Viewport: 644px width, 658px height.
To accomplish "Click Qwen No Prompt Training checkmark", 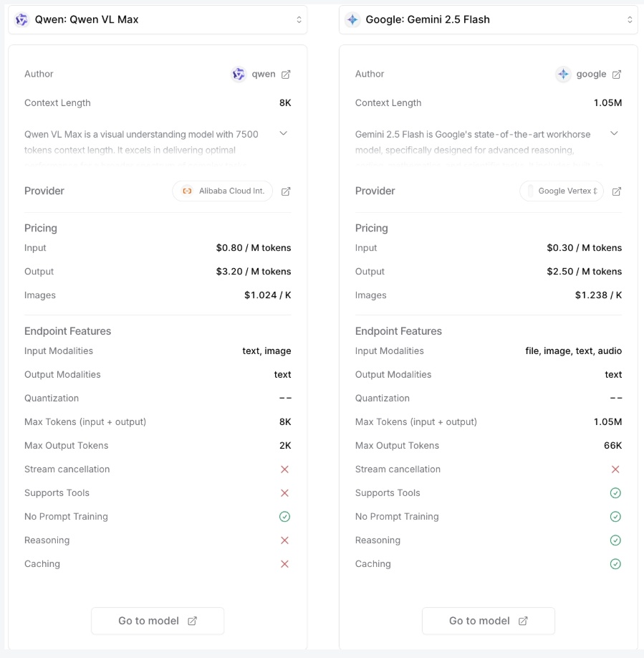I will [x=284, y=517].
